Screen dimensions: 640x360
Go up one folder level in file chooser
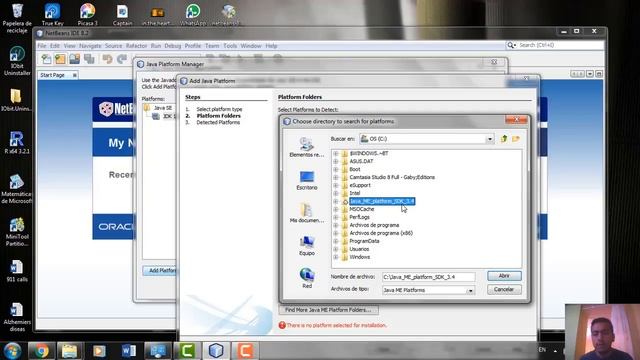504,139
